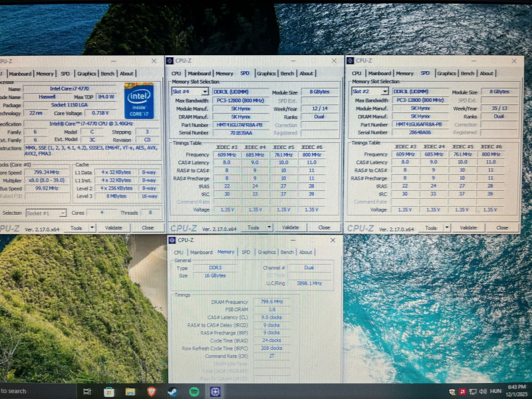Click Close button in the CPU window
The height and width of the screenshot is (399, 532).
point(148,227)
